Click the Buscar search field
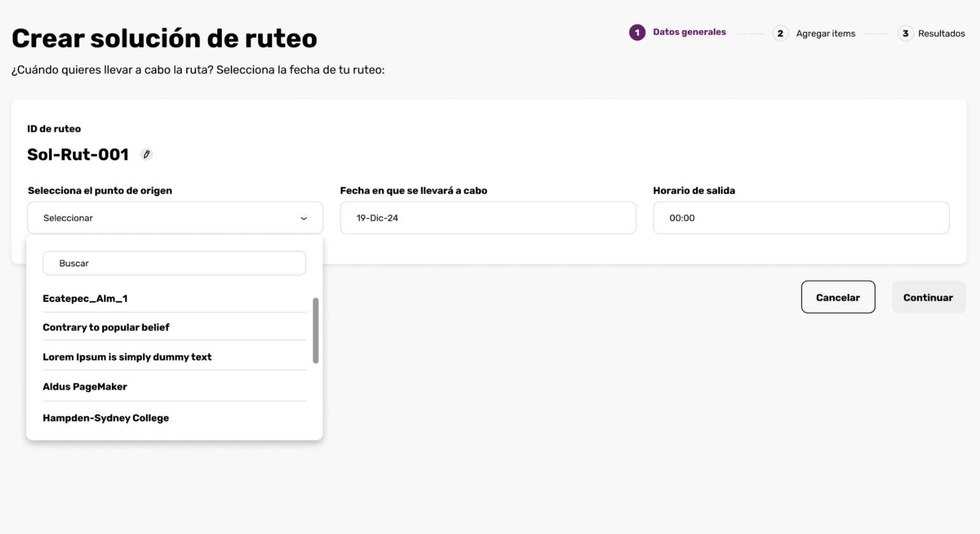The image size is (980, 534). tap(174, 263)
